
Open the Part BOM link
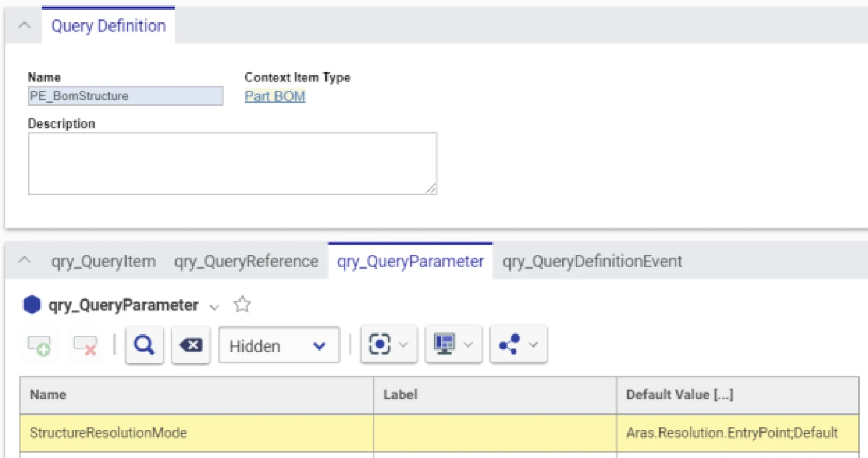(x=274, y=95)
